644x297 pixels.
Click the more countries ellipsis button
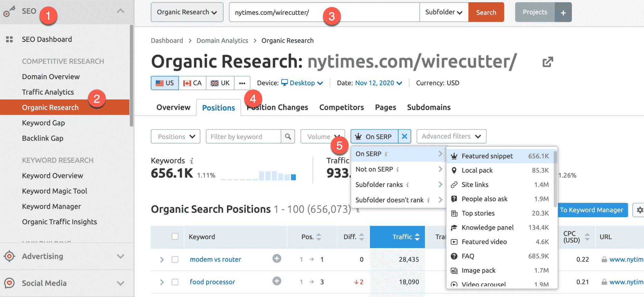[x=242, y=83]
